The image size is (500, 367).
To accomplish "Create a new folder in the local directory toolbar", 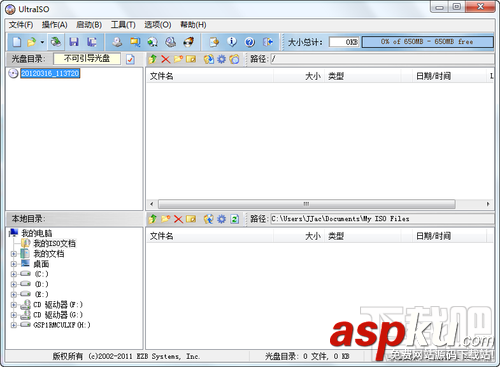I will (166, 219).
